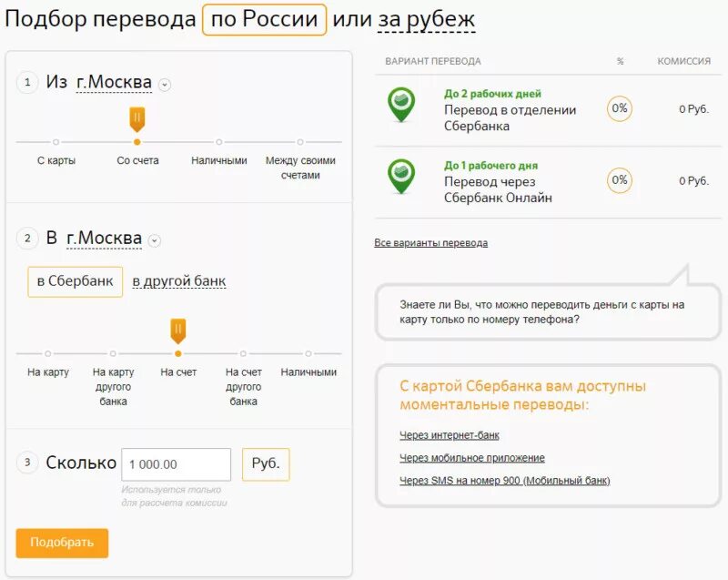Click the phone number transfer tip bubble

(548, 312)
